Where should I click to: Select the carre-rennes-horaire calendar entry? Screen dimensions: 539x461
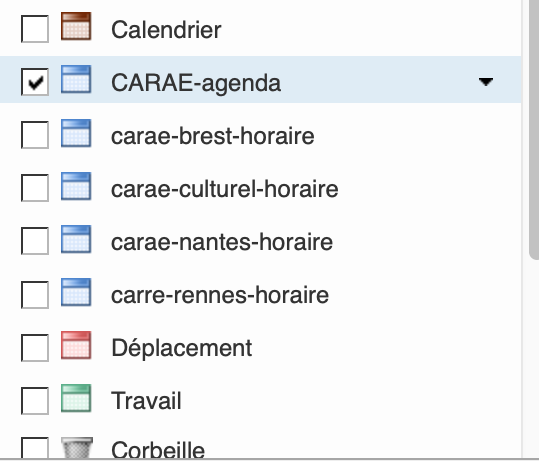point(261,295)
